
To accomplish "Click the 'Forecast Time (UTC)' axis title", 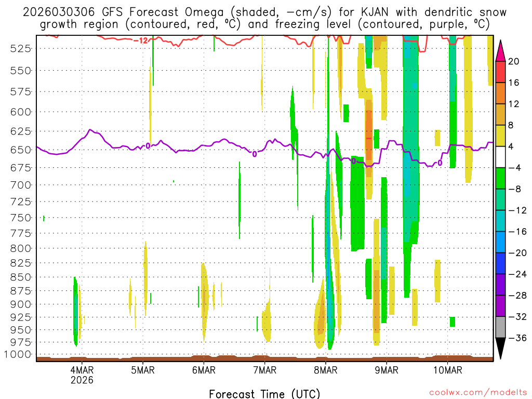I will tap(264, 394).
